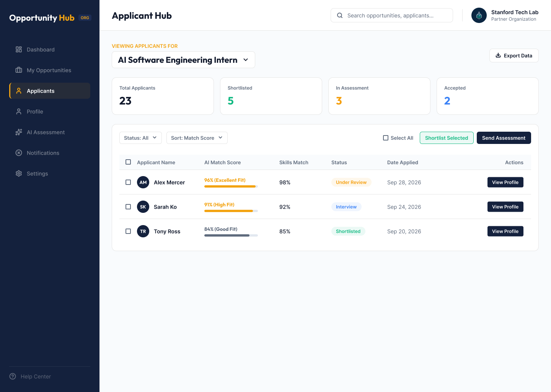Select Sarah Ko's row checkbox

(128, 207)
